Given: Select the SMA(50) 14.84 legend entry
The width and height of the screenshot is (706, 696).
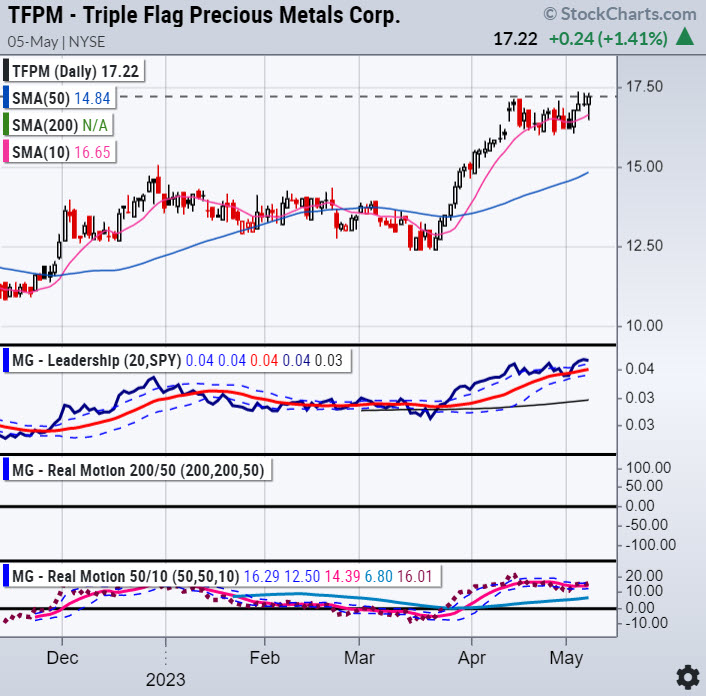Looking at the screenshot, I should (60, 98).
